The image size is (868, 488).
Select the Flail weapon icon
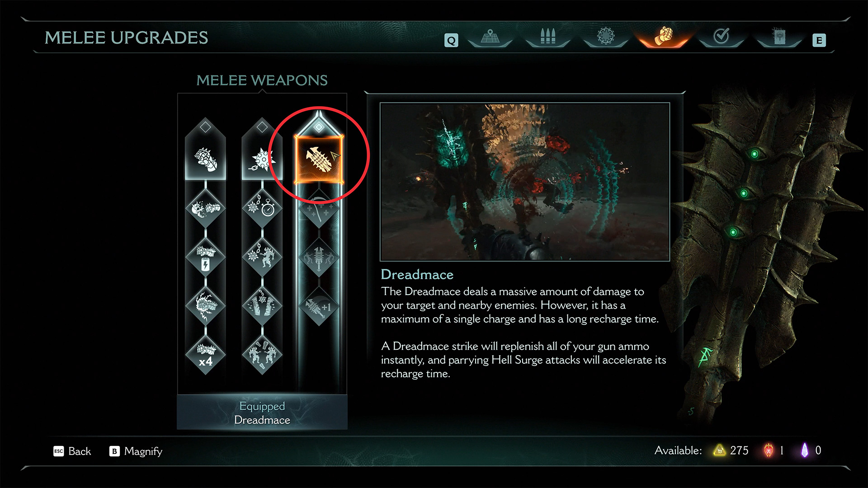point(262,159)
